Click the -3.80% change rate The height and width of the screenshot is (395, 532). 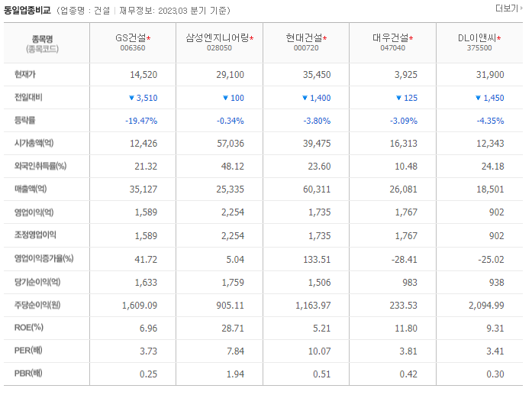click(317, 121)
